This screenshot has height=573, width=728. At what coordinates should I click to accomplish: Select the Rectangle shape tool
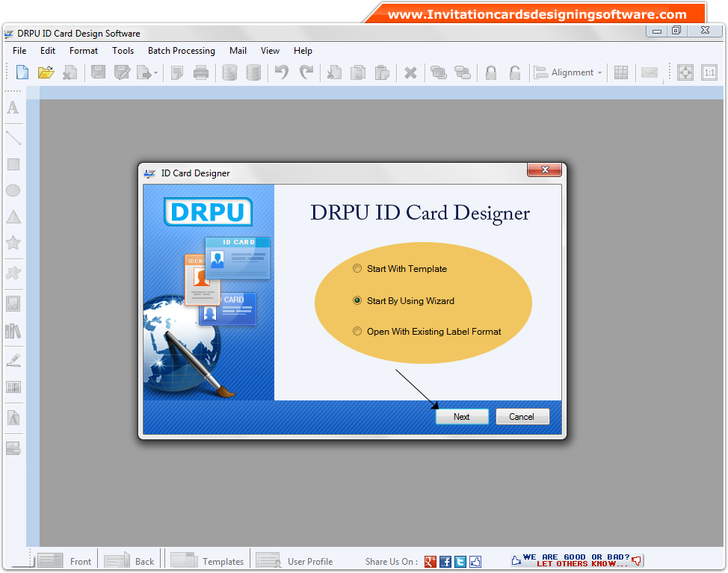13,164
